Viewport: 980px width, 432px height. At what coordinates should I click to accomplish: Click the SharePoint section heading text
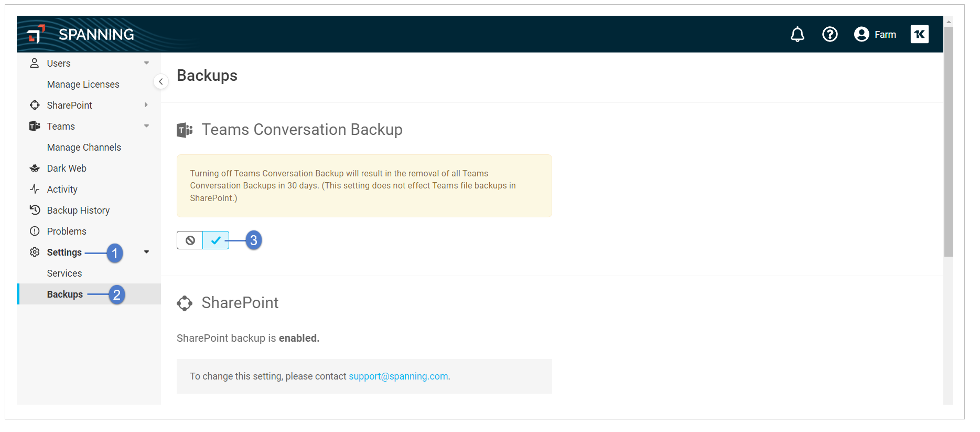tap(240, 303)
